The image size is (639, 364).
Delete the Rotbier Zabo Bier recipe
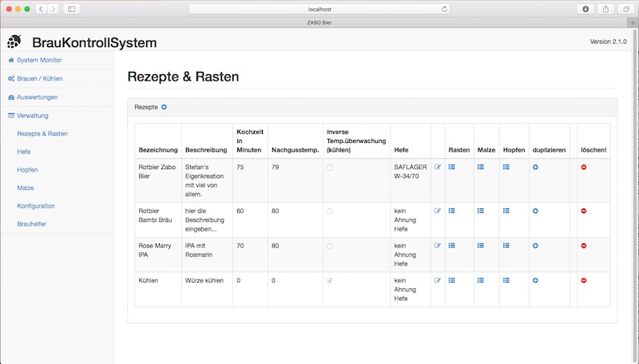pyautogui.click(x=584, y=168)
